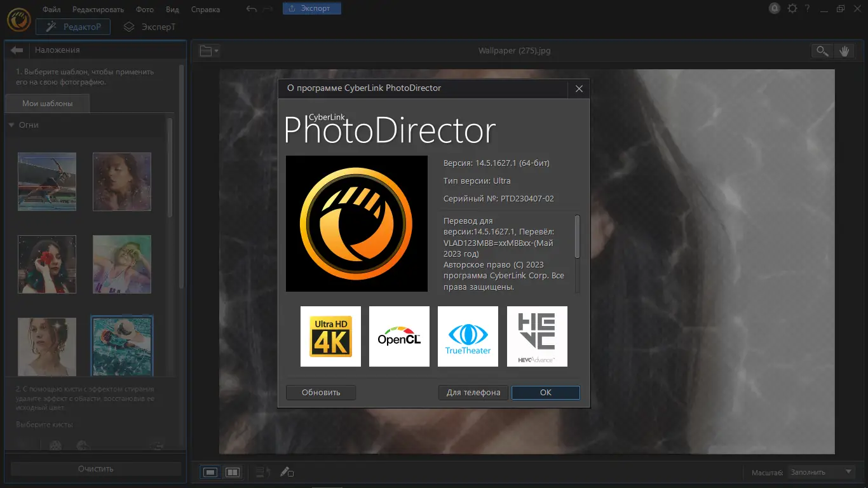The height and width of the screenshot is (488, 868).
Task: Click the templates list inner scrollbar
Action: [170, 168]
